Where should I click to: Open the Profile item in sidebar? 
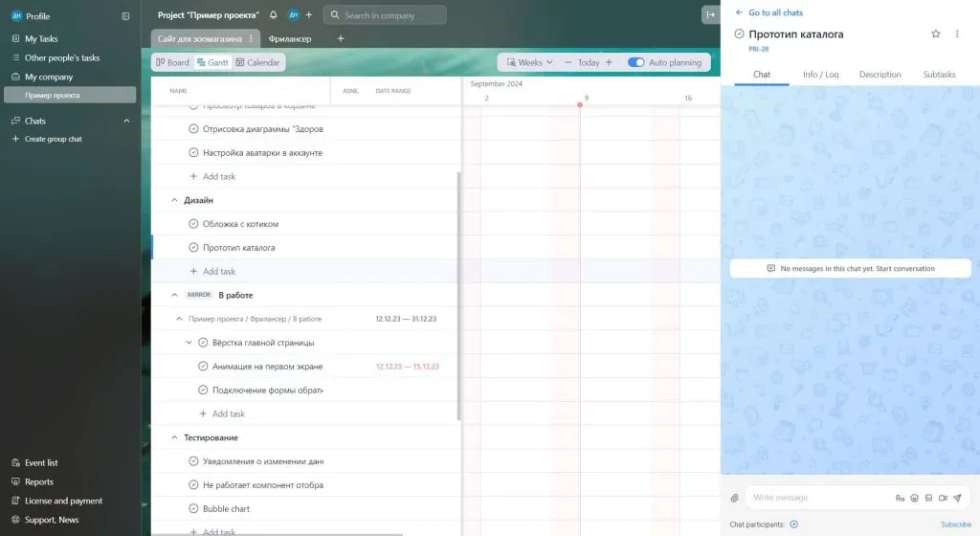point(30,16)
